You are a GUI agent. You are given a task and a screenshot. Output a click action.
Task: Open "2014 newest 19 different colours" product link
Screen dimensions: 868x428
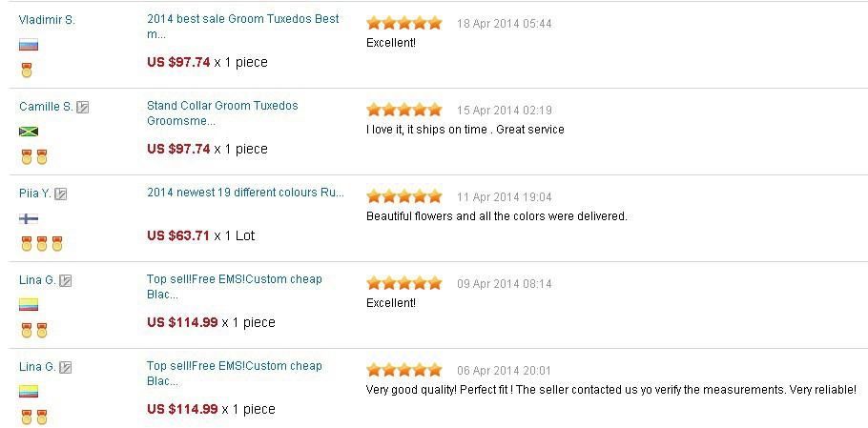click(245, 193)
